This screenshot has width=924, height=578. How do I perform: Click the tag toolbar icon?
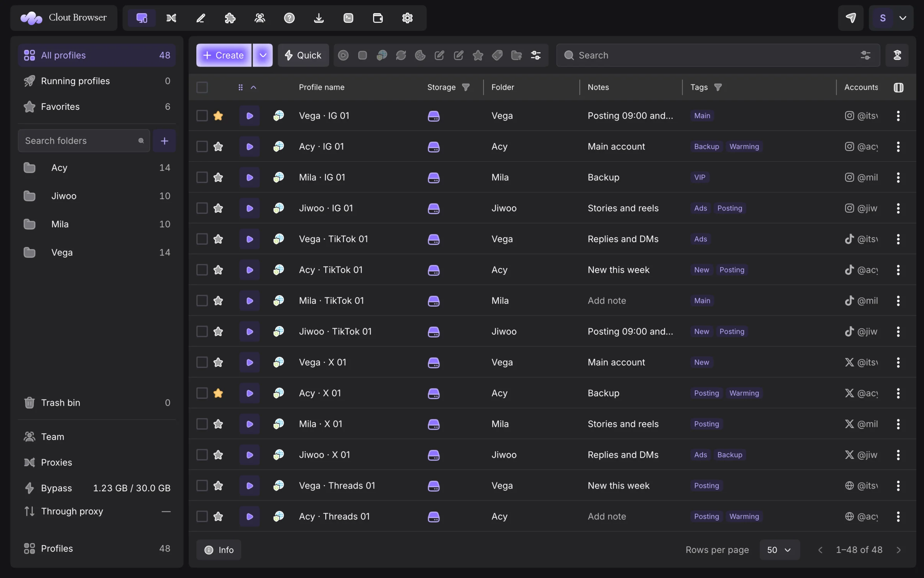pos(497,55)
